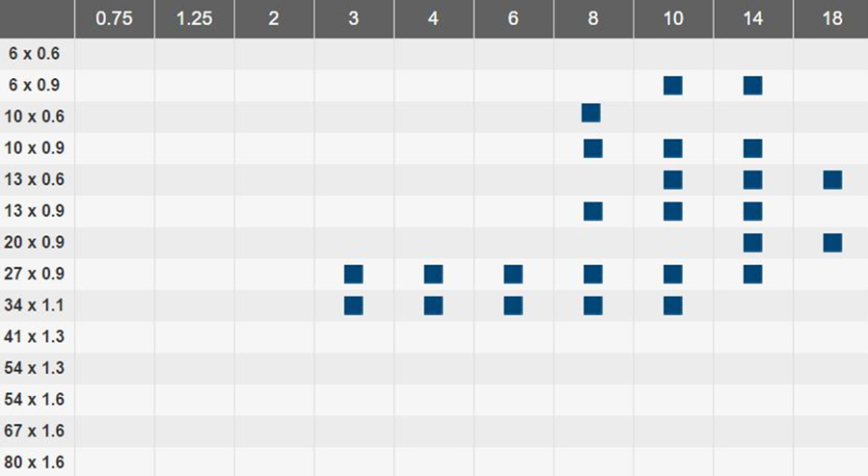Select the 6 x 0.9 marker under column 14

tap(753, 86)
